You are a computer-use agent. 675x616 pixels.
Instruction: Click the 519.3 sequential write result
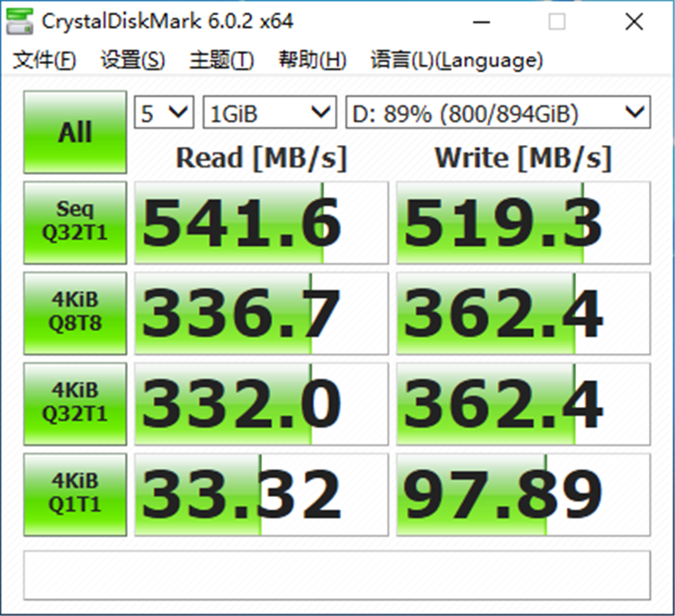coord(524,222)
